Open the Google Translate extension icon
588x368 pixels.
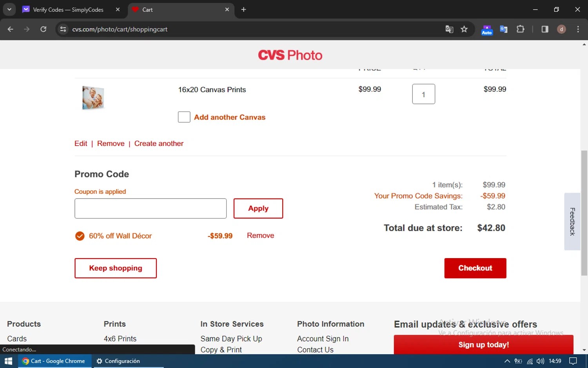coord(504,29)
